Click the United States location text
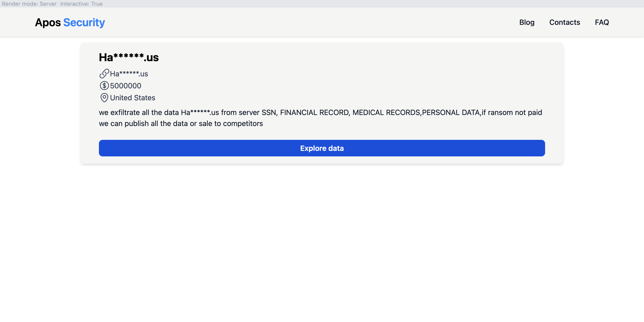 (132, 98)
